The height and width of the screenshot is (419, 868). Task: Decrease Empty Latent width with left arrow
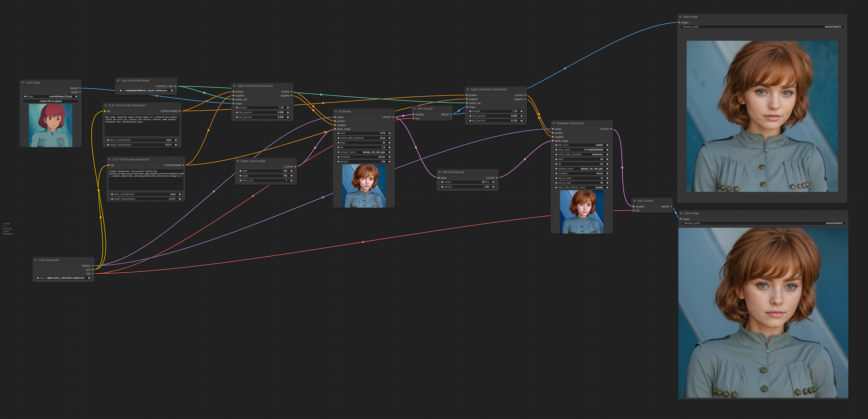coord(240,171)
